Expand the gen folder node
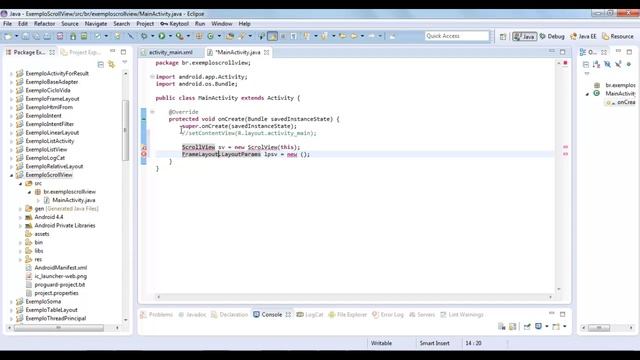 [20, 209]
